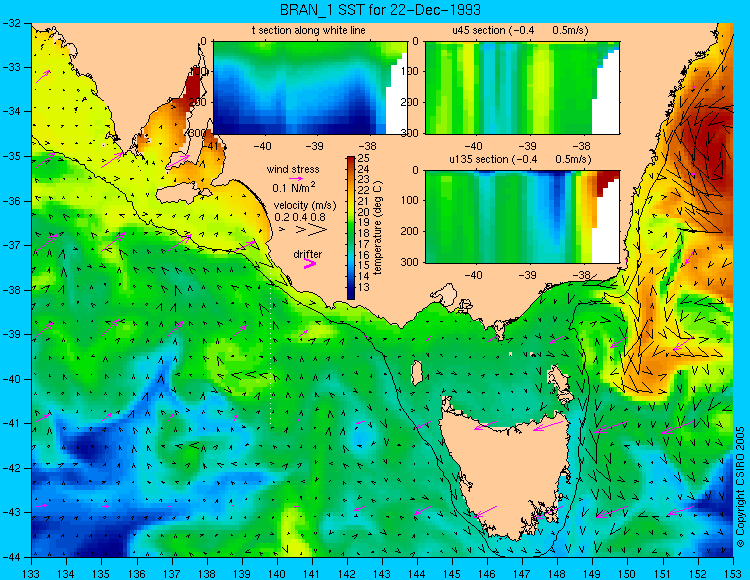
Task: Click the "200" depth tick of the u135 section
Action: click(411, 231)
